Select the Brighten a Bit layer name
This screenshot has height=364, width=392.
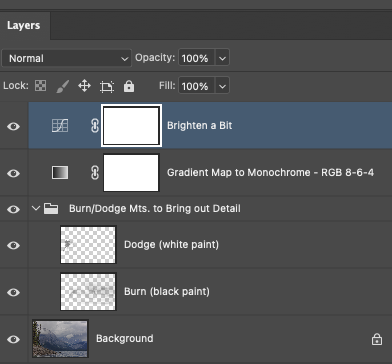point(199,126)
